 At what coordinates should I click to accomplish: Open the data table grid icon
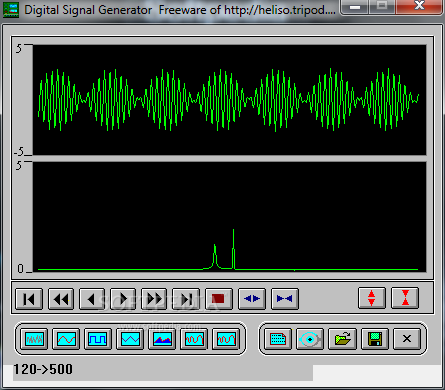pyautogui.click(x=278, y=339)
